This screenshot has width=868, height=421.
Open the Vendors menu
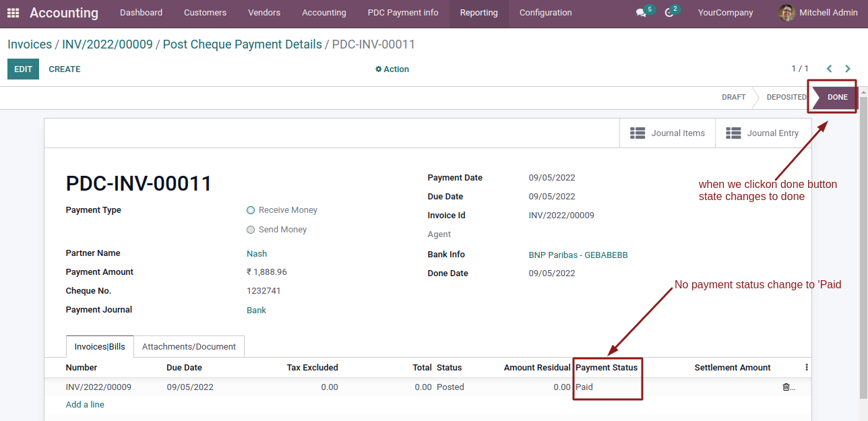pos(264,13)
